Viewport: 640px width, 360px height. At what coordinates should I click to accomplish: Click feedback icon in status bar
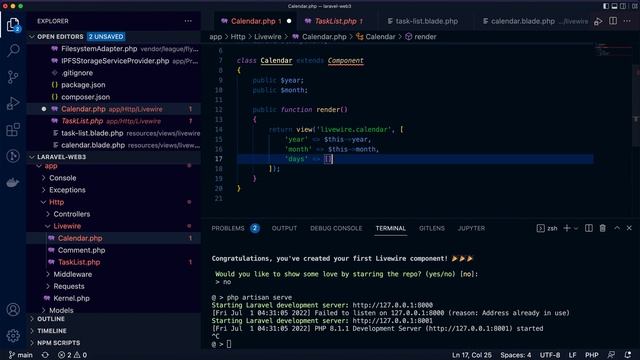pos(611,355)
